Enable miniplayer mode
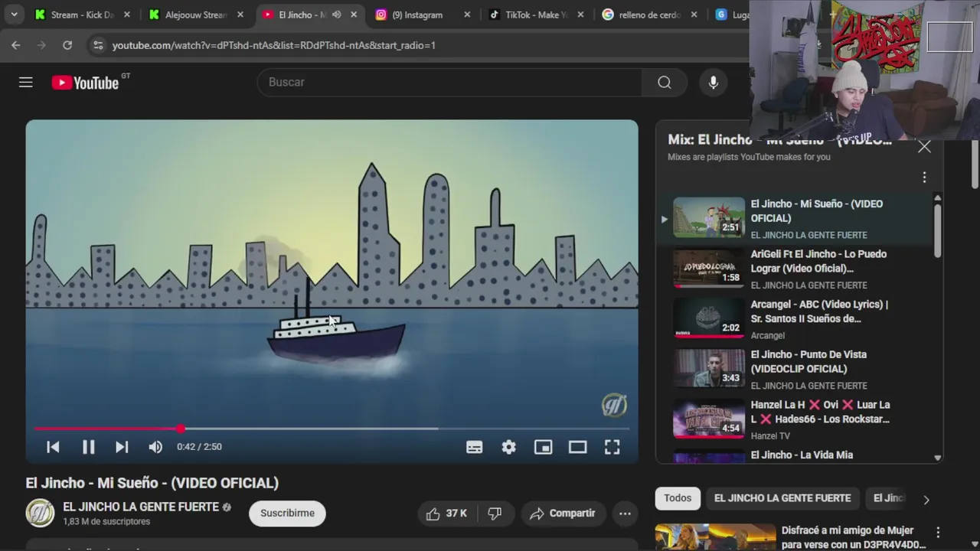980x551 pixels. tap(544, 447)
